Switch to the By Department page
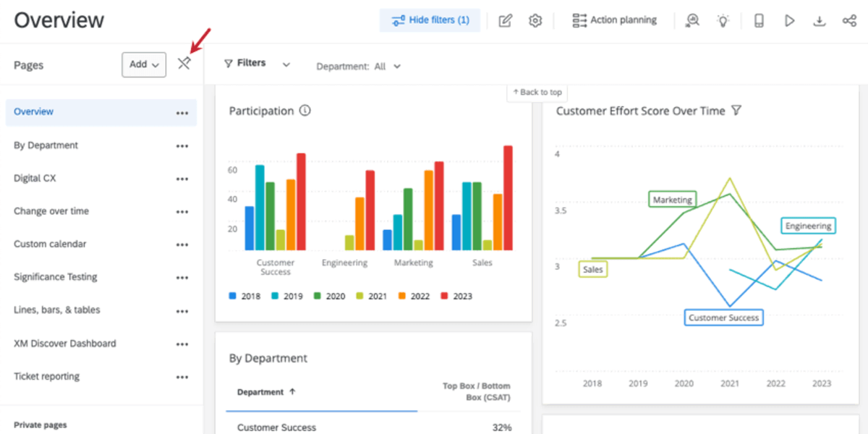Image resolution: width=868 pixels, height=434 pixels. 46,145
